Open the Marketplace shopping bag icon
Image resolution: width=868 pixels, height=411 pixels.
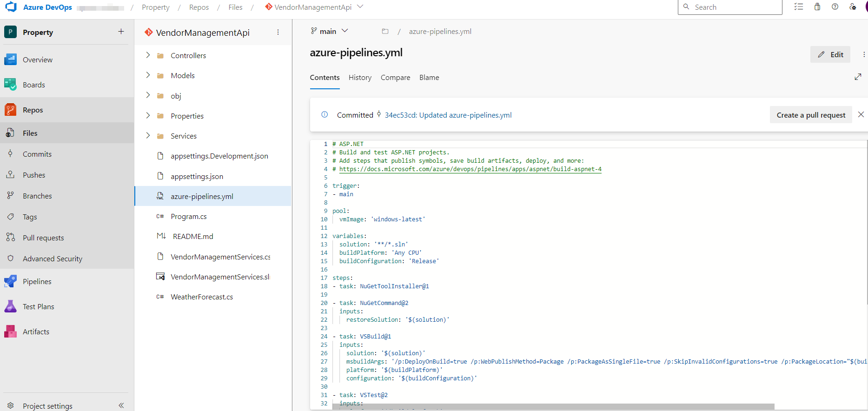point(817,7)
